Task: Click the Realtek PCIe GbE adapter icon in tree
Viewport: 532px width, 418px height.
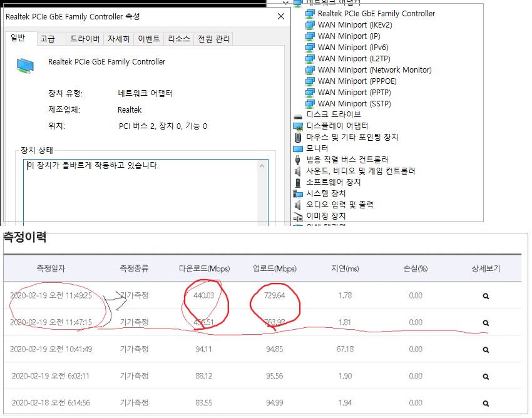Action: click(x=310, y=14)
